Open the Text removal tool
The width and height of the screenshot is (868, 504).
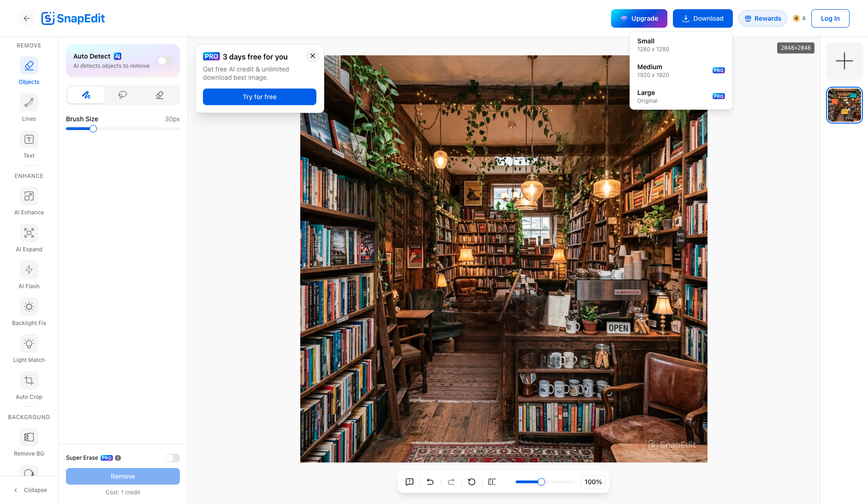pyautogui.click(x=29, y=144)
